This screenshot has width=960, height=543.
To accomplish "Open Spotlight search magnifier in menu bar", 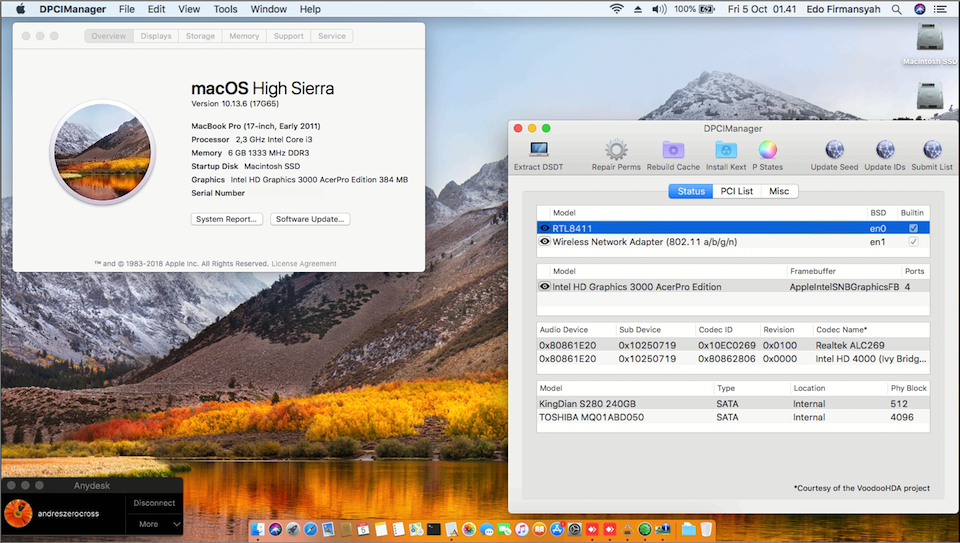I will [896, 9].
